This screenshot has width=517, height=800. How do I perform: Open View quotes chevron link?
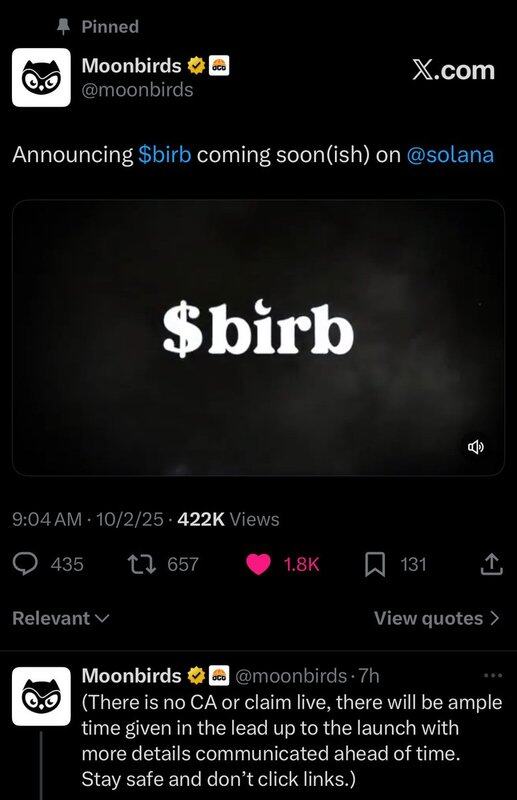click(436, 618)
